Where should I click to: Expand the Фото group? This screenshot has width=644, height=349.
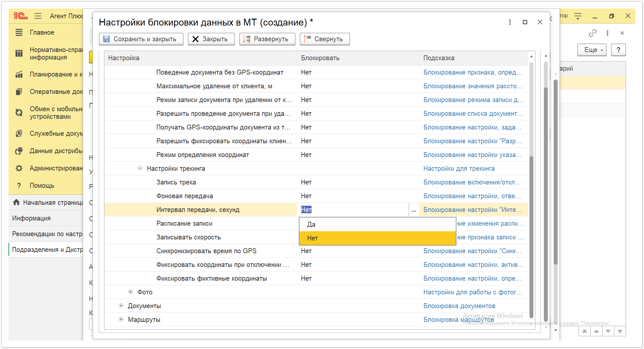[131, 292]
